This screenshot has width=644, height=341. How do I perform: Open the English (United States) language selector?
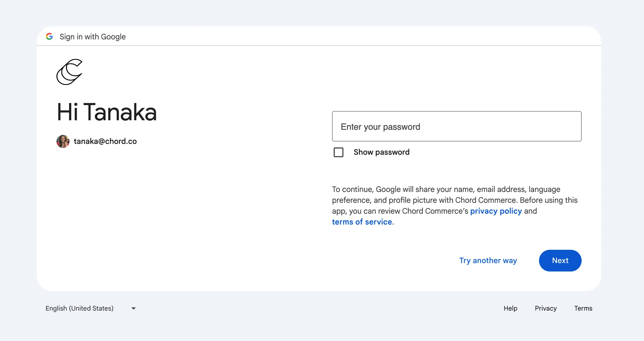pos(79,308)
